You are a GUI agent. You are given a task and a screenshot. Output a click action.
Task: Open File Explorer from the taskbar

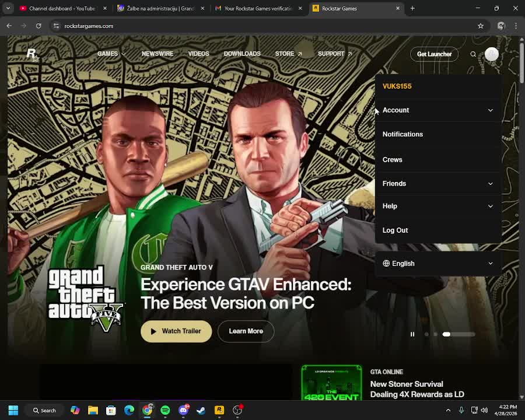point(93,410)
